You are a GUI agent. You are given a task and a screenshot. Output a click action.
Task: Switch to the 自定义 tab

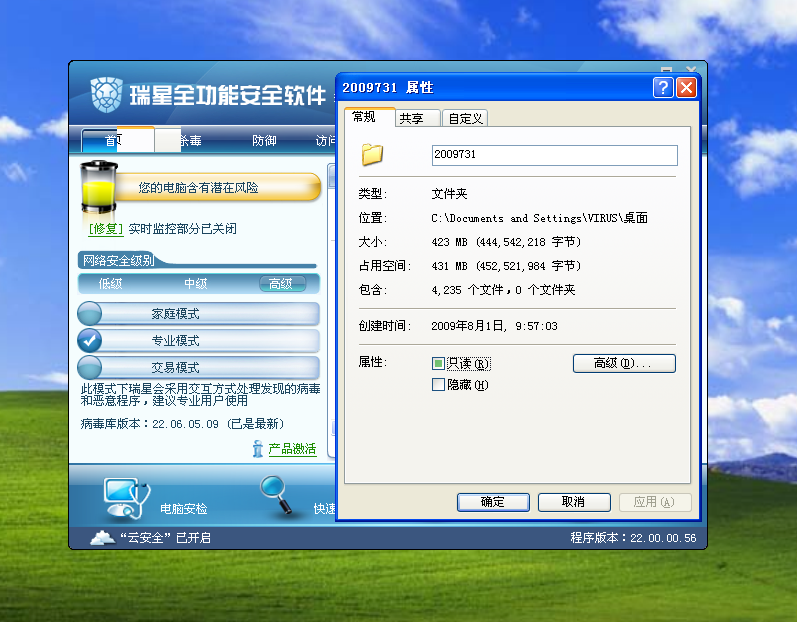(465, 118)
